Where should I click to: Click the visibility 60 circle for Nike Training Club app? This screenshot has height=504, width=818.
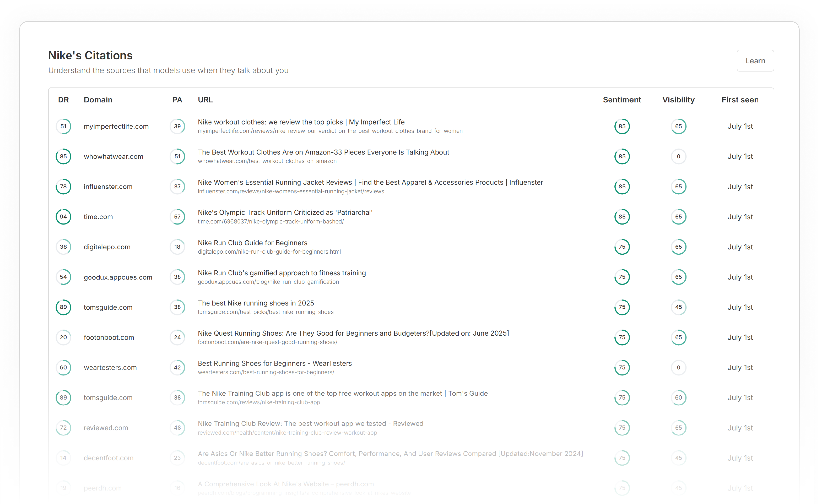(x=678, y=397)
